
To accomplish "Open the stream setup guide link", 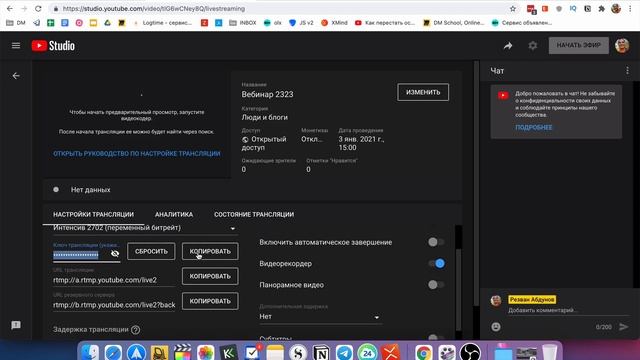I will [x=137, y=153].
